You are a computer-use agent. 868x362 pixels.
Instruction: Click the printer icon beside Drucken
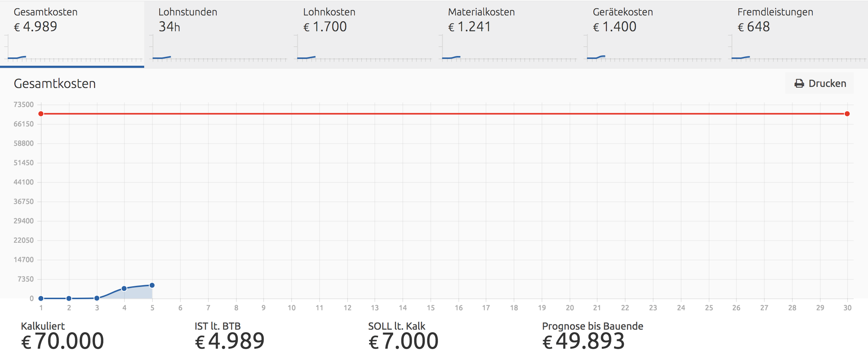tap(799, 84)
